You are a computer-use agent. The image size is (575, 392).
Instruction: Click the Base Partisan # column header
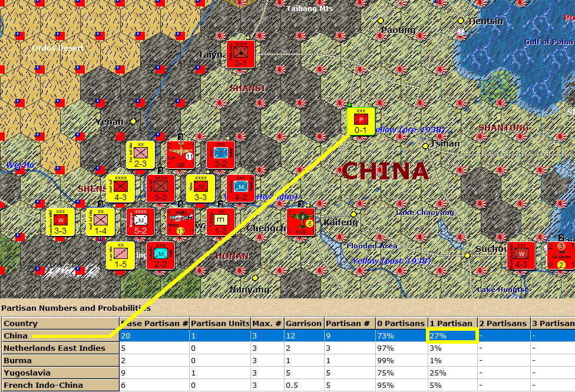coord(154,324)
